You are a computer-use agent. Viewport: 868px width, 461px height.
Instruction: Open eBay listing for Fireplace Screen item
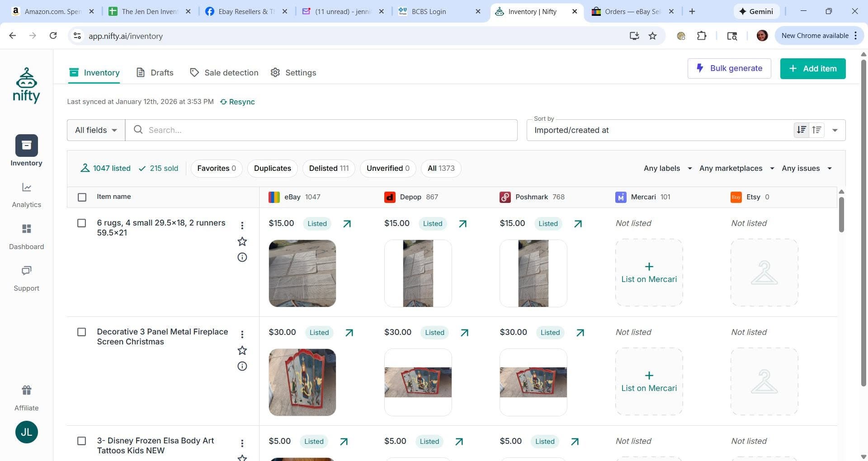pyautogui.click(x=349, y=333)
